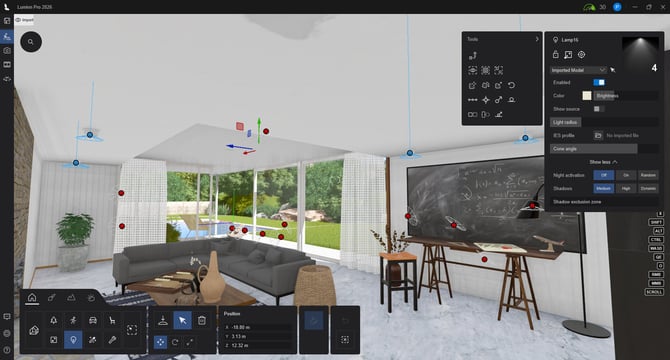Toggle the Enabled switch for the lamp
Image resolution: width=670 pixels, height=360 pixels.
599,82
